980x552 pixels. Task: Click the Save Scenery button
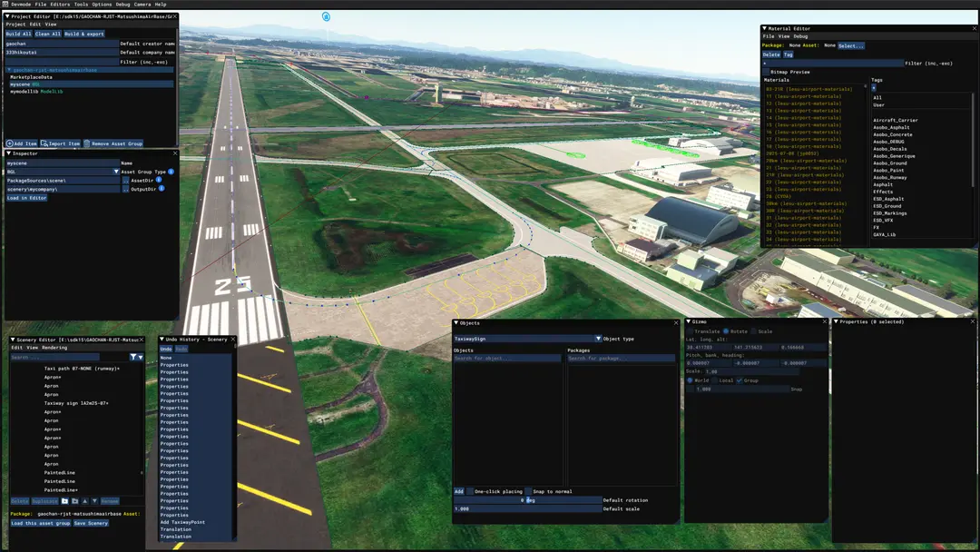(x=91, y=523)
